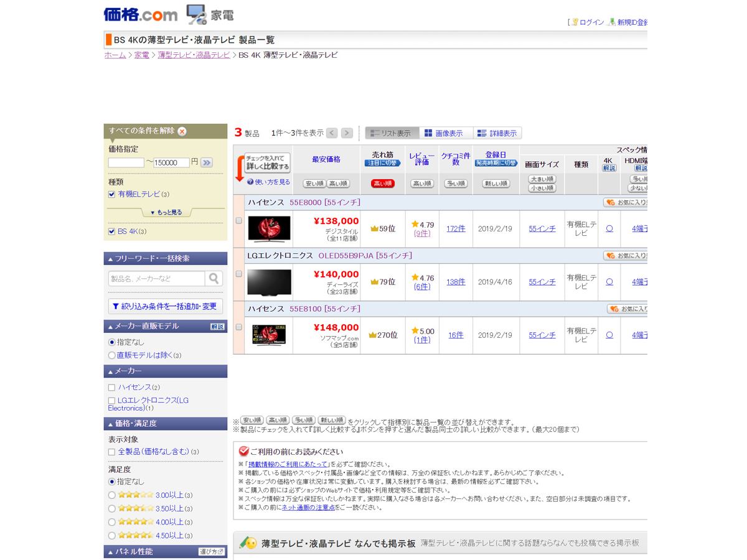Focus the free word search box
Viewport: 747px width, 560px height.
(x=156, y=278)
